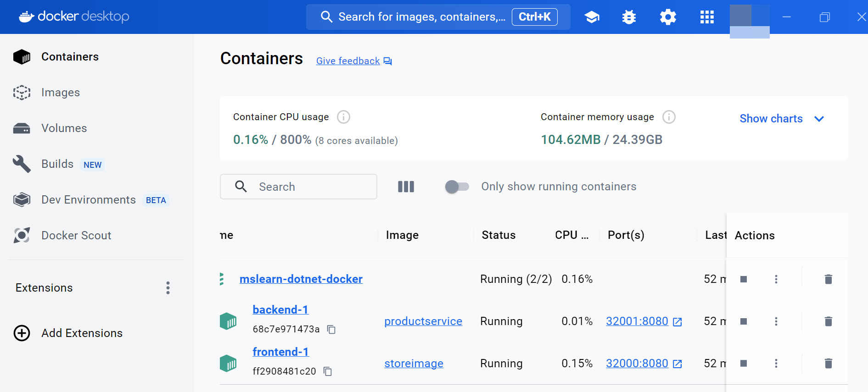This screenshot has height=392, width=868.
Task: Delete the backend-1 container
Action: [x=828, y=321]
